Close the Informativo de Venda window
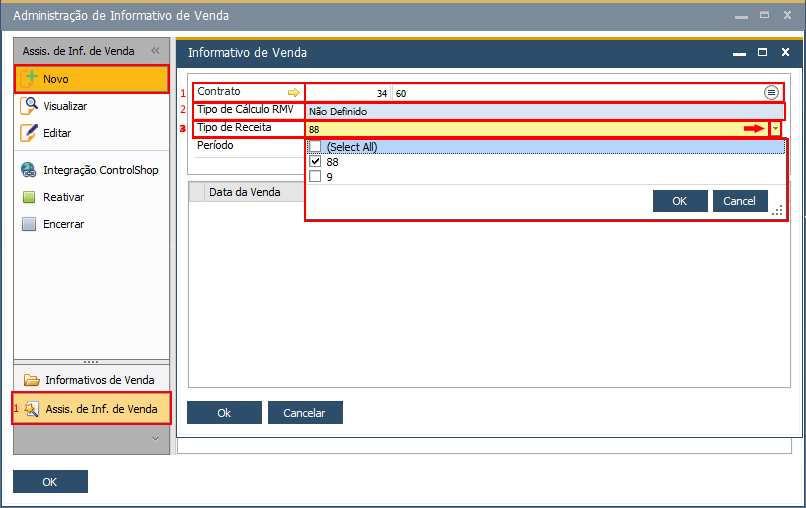The width and height of the screenshot is (806, 508). coord(785,52)
